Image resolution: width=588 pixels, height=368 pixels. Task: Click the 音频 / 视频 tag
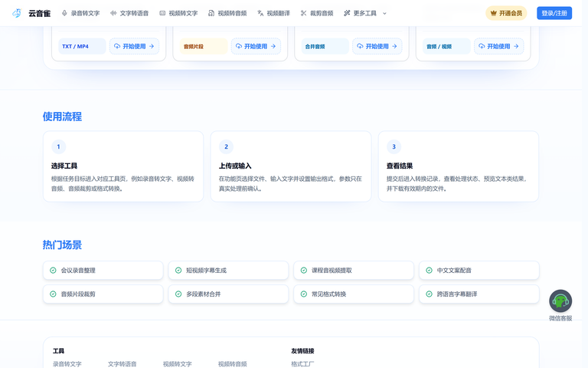click(446, 46)
